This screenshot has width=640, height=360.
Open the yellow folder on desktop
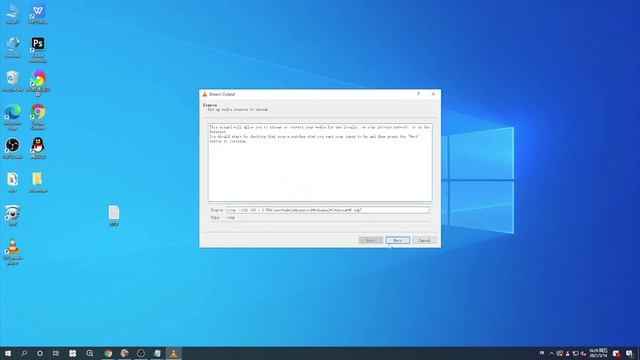[38, 182]
